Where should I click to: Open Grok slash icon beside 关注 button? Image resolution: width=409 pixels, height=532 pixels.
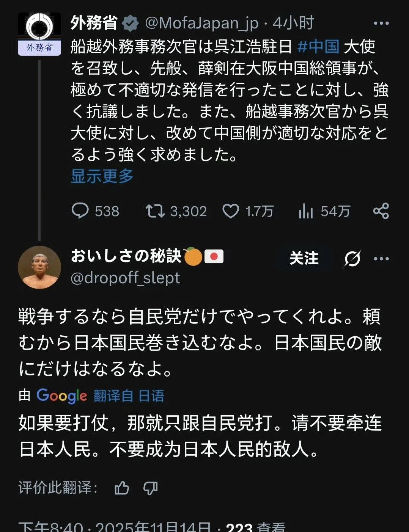[x=352, y=259]
